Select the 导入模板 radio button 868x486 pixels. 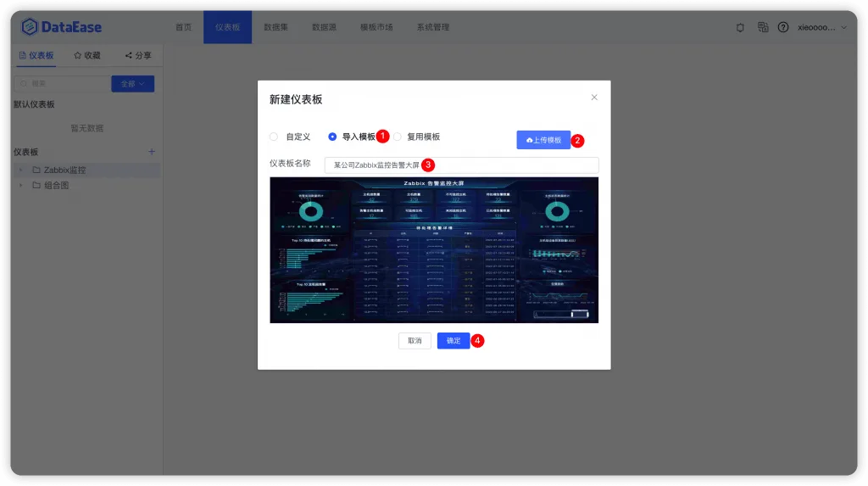(x=332, y=137)
